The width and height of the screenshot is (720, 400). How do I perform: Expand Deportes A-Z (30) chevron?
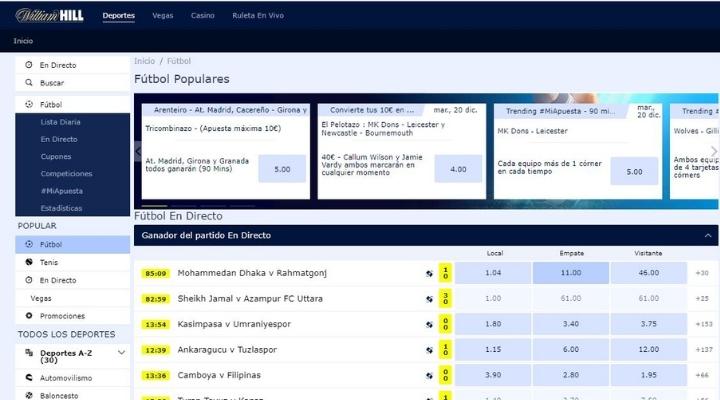click(x=121, y=353)
